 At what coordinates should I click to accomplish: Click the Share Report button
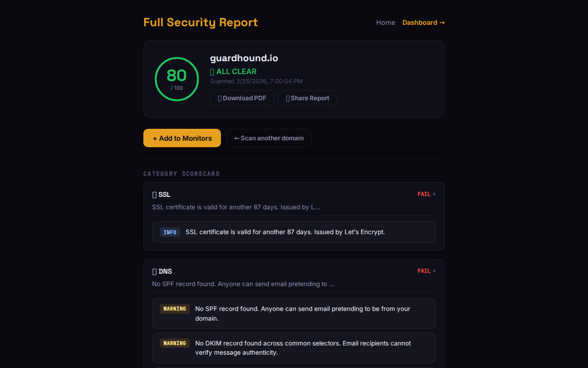pyautogui.click(x=307, y=98)
